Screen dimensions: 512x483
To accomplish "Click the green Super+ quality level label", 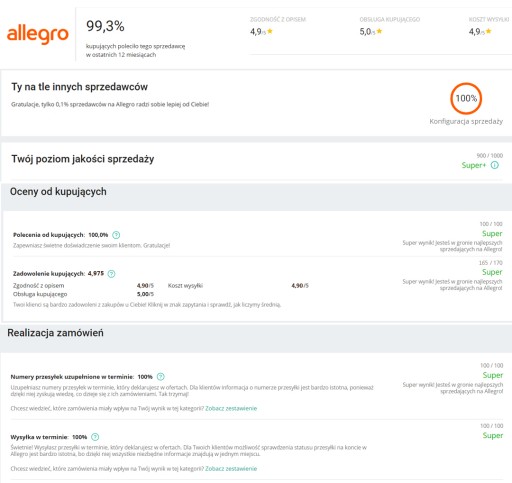I will [x=474, y=165].
